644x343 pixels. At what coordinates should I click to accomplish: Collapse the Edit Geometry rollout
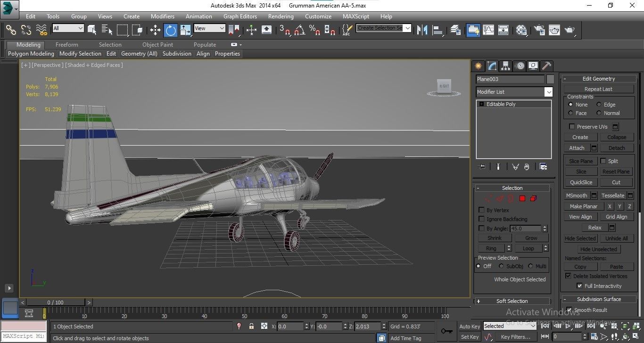[x=599, y=79]
